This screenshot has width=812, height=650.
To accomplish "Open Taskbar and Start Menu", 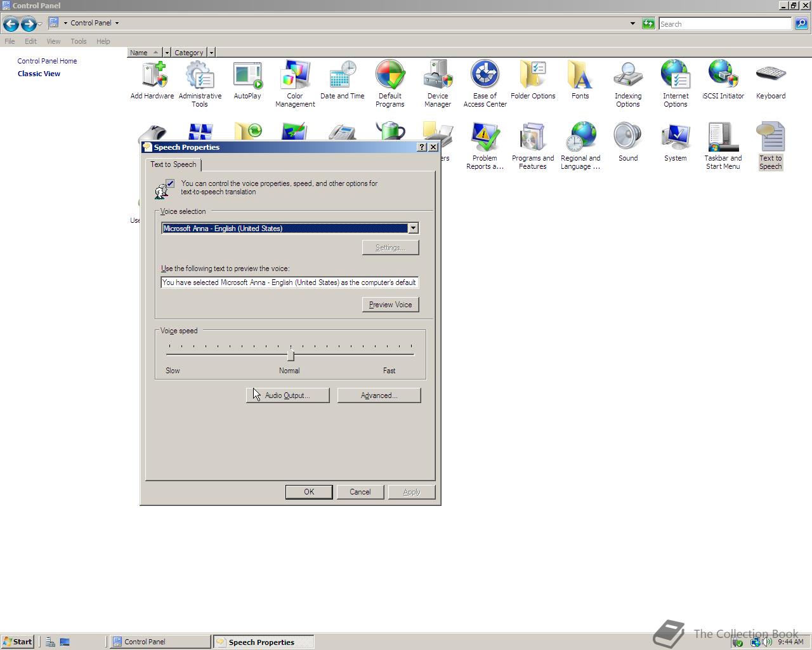I will pyautogui.click(x=723, y=146).
